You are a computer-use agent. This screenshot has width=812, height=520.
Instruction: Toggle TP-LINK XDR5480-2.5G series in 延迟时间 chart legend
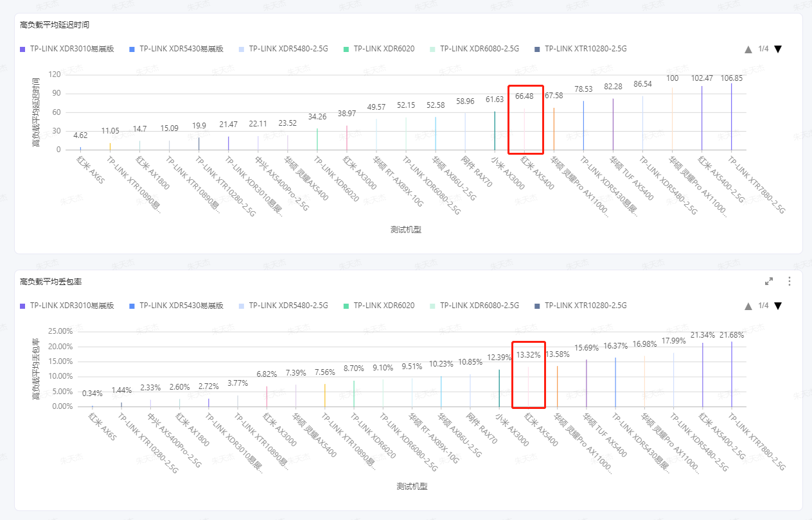283,49
